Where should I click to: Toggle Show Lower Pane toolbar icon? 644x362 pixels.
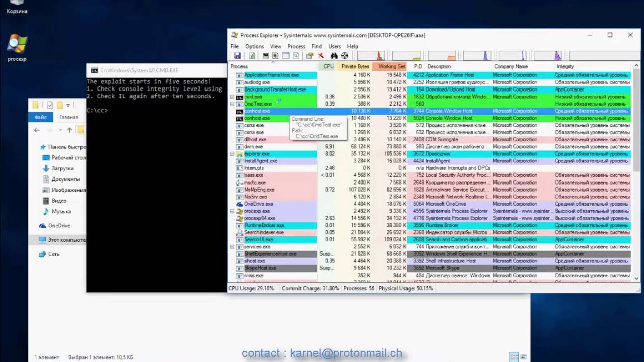(x=286, y=56)
